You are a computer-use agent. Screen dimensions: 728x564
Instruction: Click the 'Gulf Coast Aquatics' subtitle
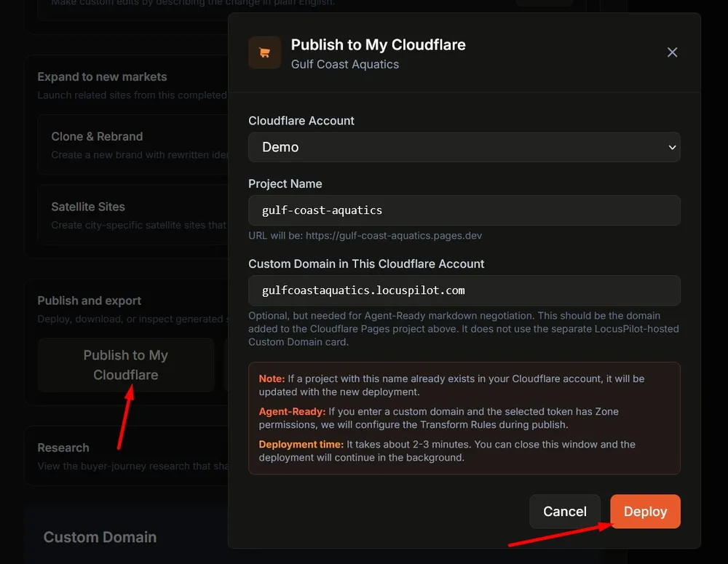[x=345, y=64]
